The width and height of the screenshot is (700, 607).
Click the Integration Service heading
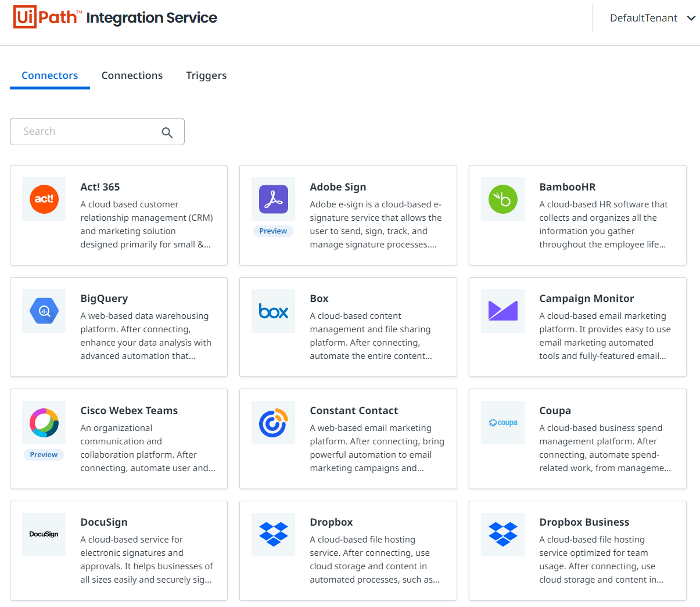(152, 18)
